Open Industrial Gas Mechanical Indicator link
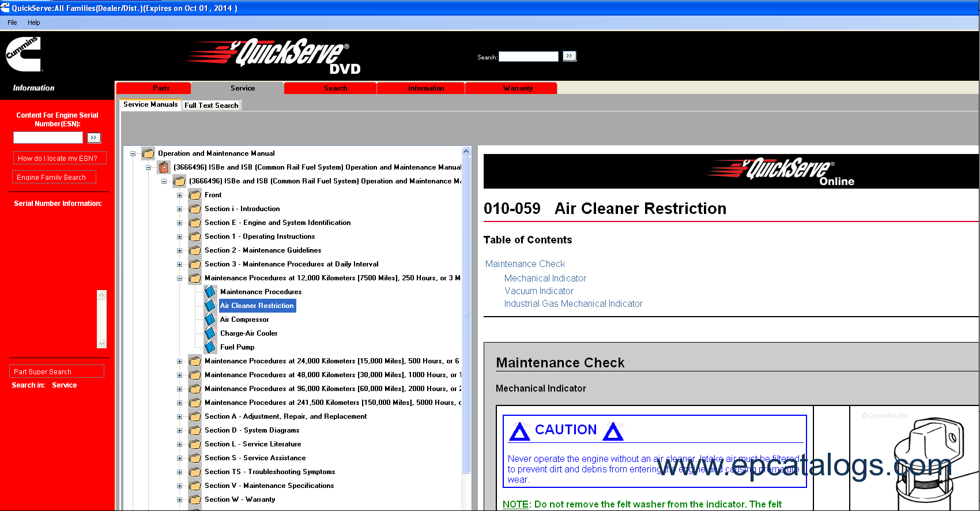Image resolution: width=980 pixels, height=511 pixels. click(574, 303)
